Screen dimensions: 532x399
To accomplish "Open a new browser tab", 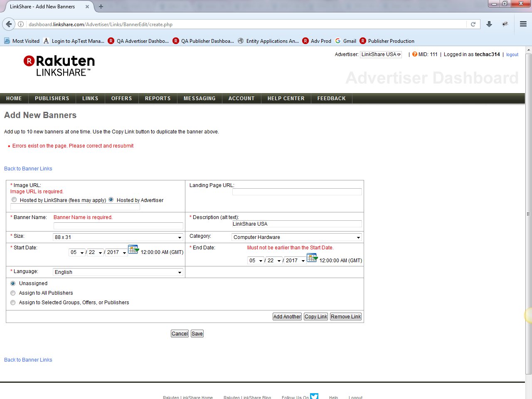I will coord(101,7).
